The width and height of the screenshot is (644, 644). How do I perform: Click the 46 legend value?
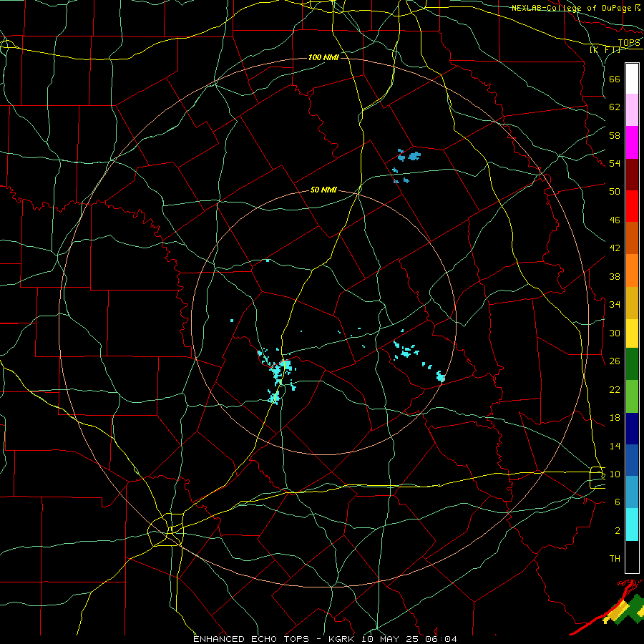(x=615, y=220)
